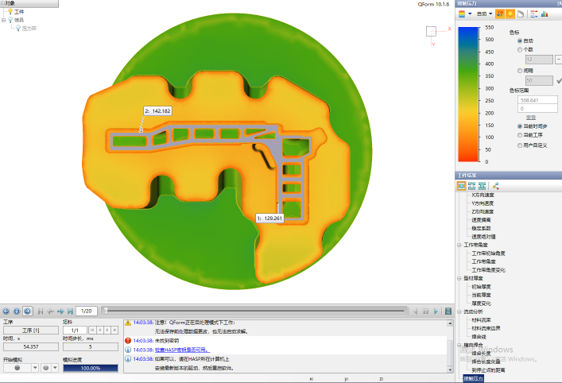Select the 用户自定义 radio button
Image resolution: width=562 pixels, height=383 pixels.
tap(520, 145)
